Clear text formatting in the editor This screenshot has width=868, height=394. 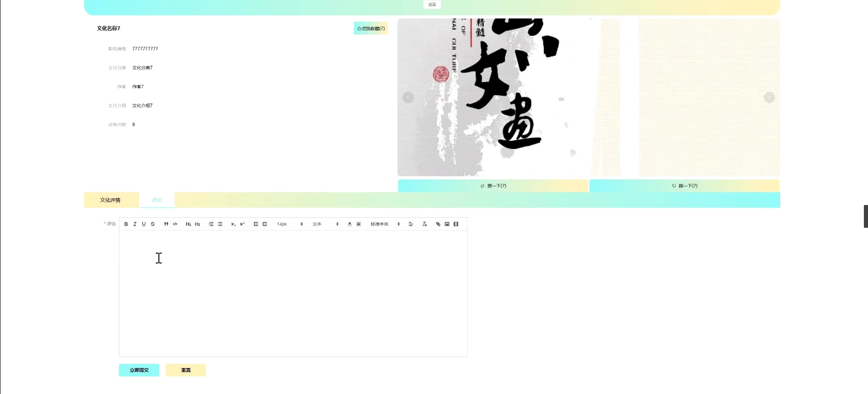coord(424,224)
